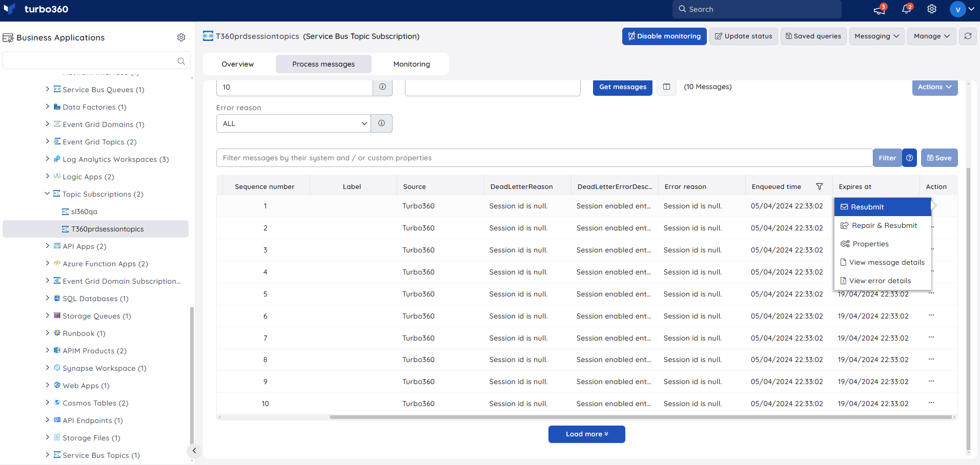The height and width of the screenshot is (465, 980).
Task: Open Business Applications settings gear
Action: [x=181, y=37]
